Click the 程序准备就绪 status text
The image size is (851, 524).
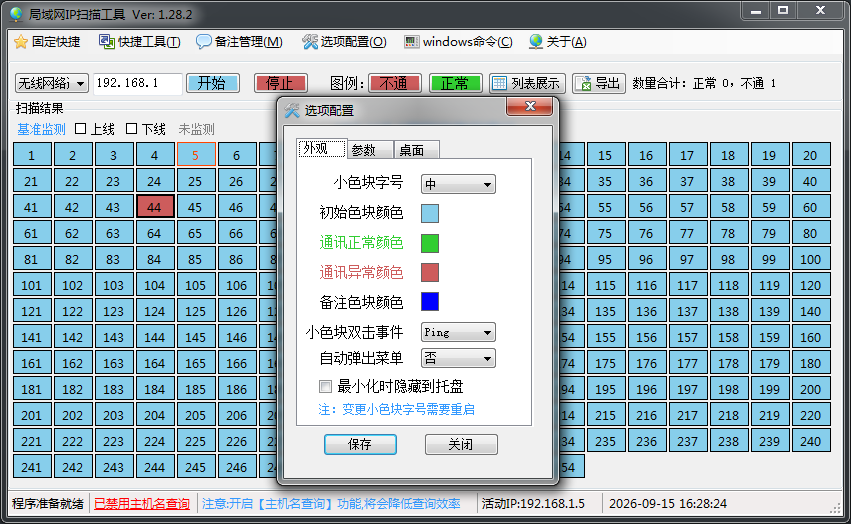point(48,504)
